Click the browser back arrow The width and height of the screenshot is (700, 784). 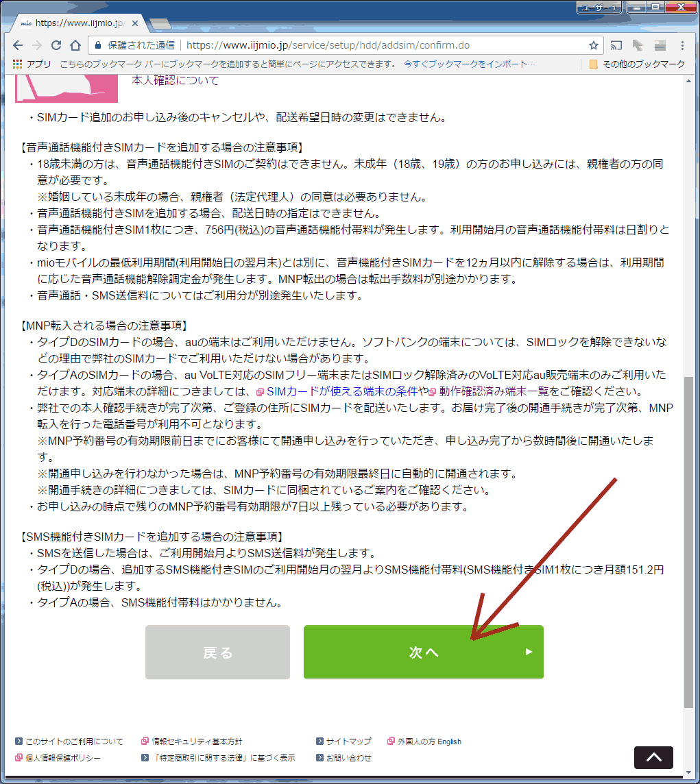coord(18,46)
